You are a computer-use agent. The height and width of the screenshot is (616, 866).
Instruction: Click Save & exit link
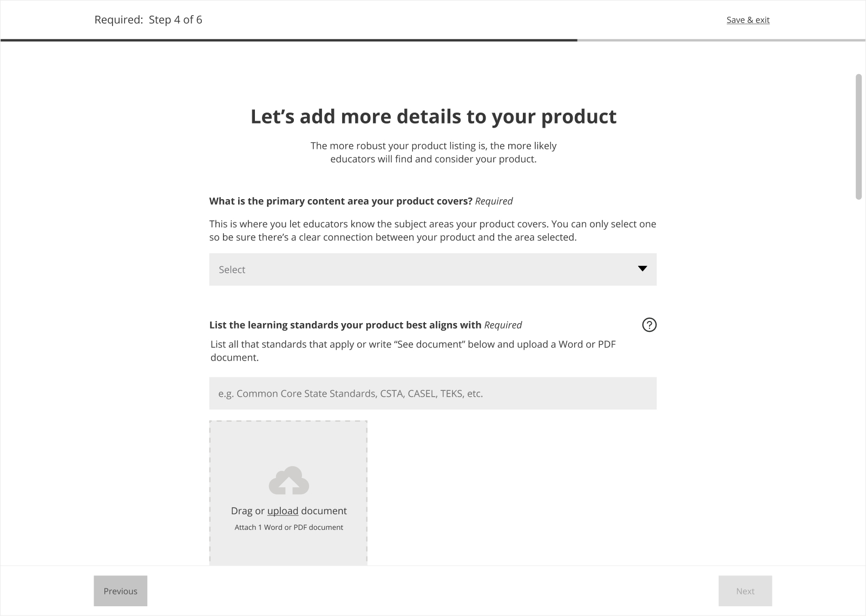(747, 20)
